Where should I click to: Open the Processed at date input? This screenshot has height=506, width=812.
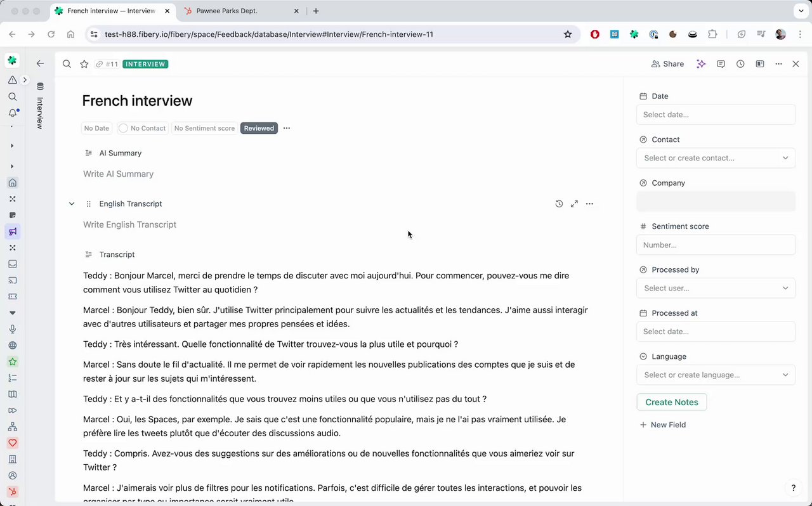pos(716,332)
